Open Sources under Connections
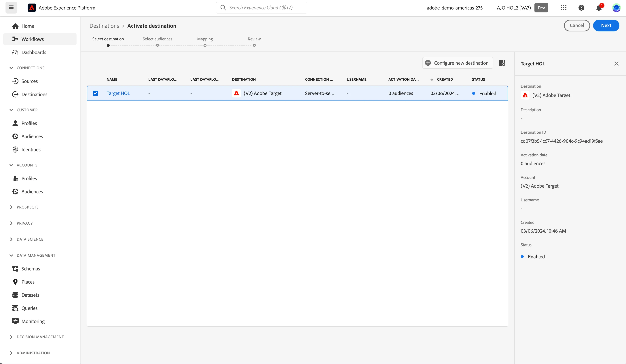Screen dimensions: 626x364 pos(40,81)
